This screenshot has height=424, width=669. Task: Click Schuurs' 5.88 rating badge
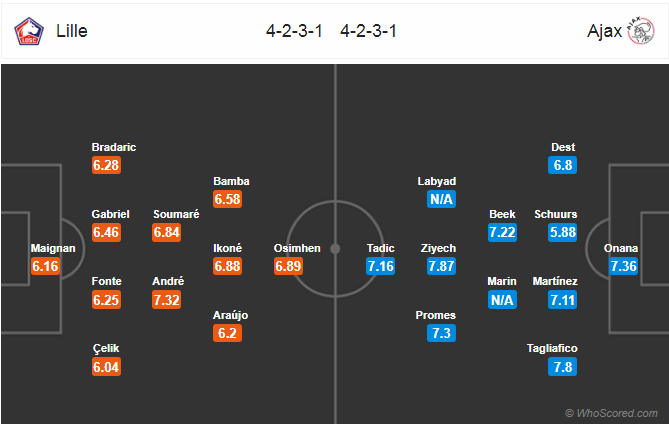coord(562,232)
